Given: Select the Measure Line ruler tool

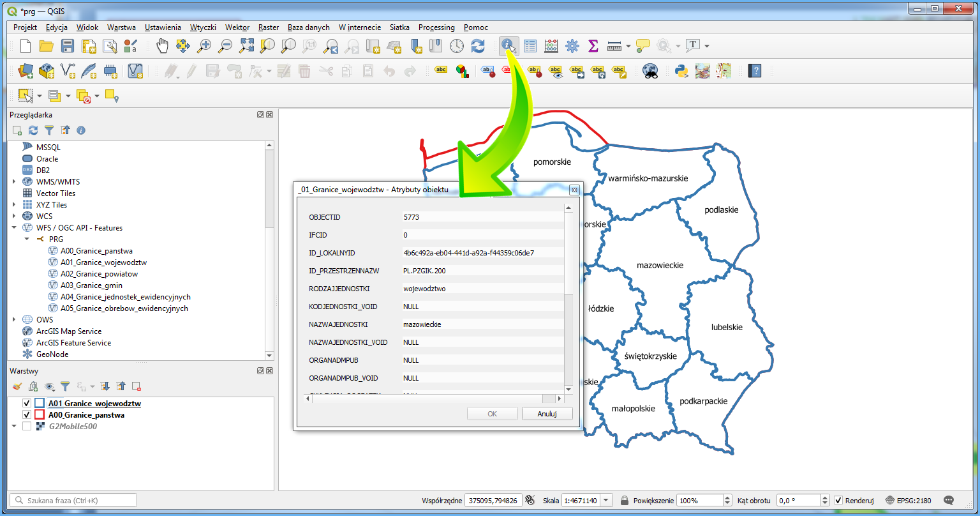Looking at the screenshot, I should pyautogui.click(x=614, y=46).
